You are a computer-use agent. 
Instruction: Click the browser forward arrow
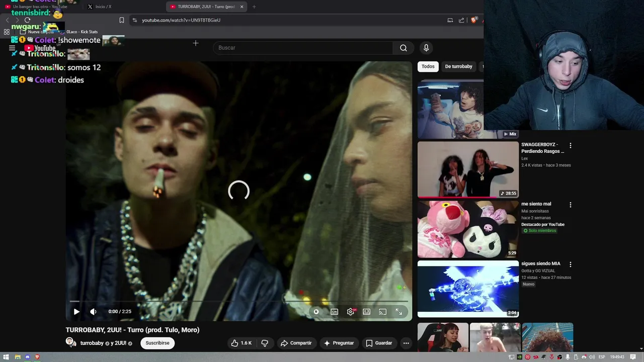tap(17, 20)
